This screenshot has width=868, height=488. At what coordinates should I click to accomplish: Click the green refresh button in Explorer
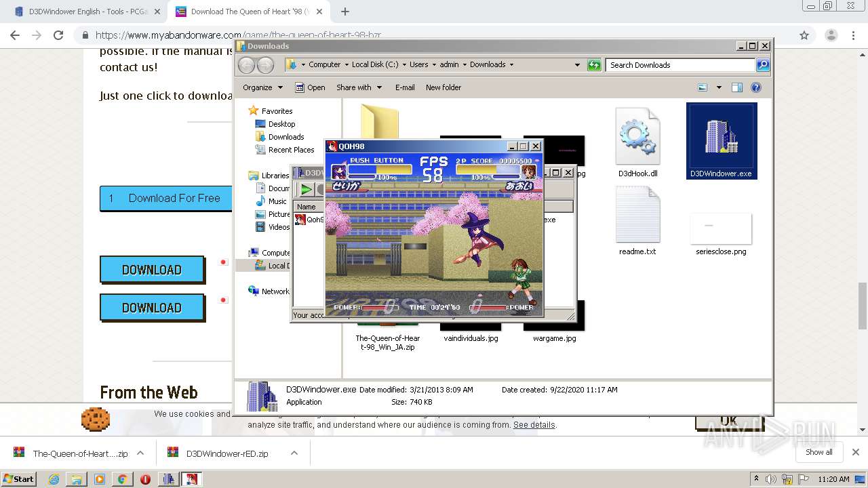click(x=594, y=65)
